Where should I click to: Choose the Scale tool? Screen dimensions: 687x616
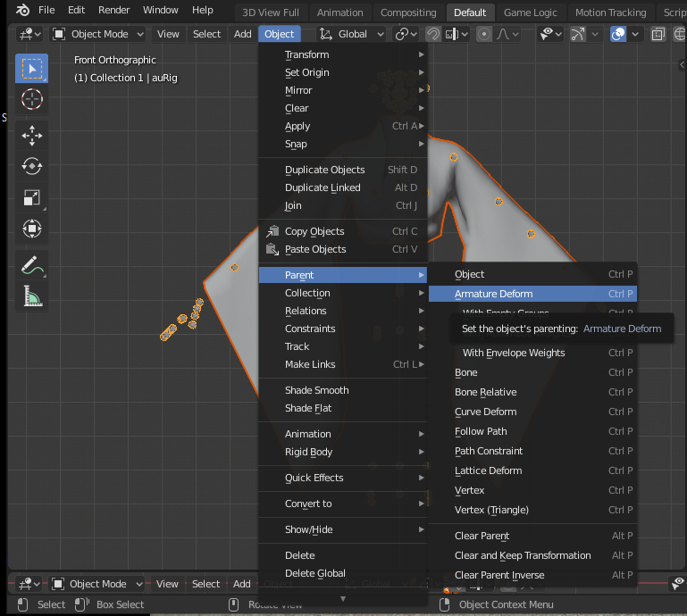pos(31,197)
